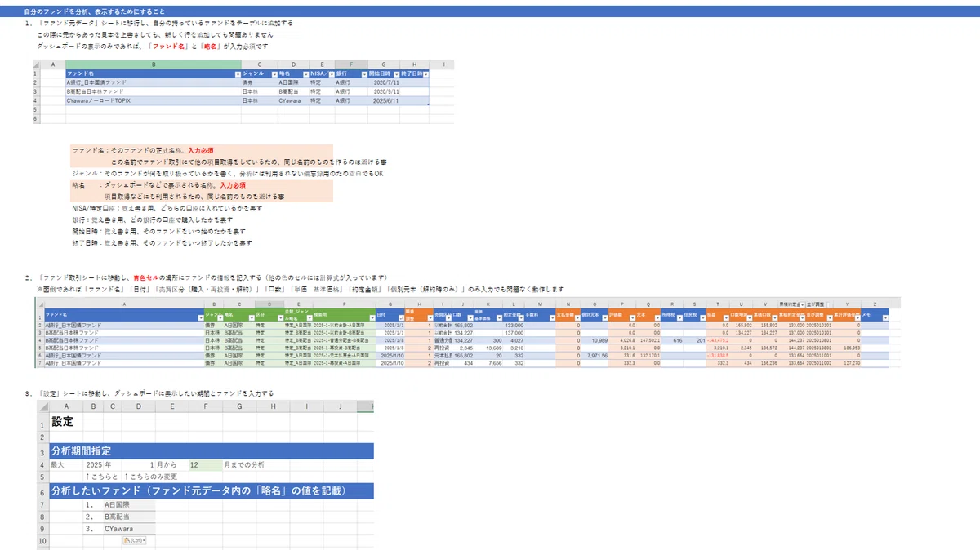Image resolution: width=980 pixels, height=550 pixels.
Task: Select row header 5 in first table
Action: tap(35, 109)
